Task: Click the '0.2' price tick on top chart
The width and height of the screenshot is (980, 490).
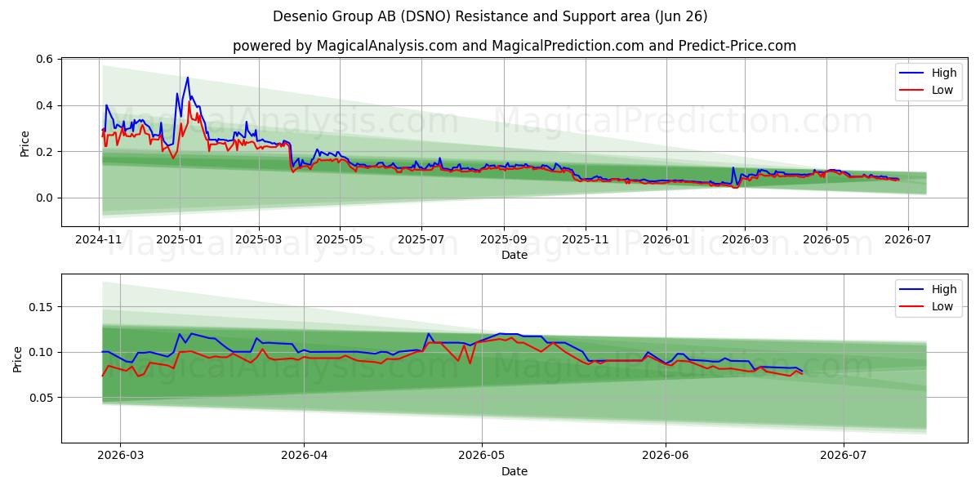Action: click(44, 152)
